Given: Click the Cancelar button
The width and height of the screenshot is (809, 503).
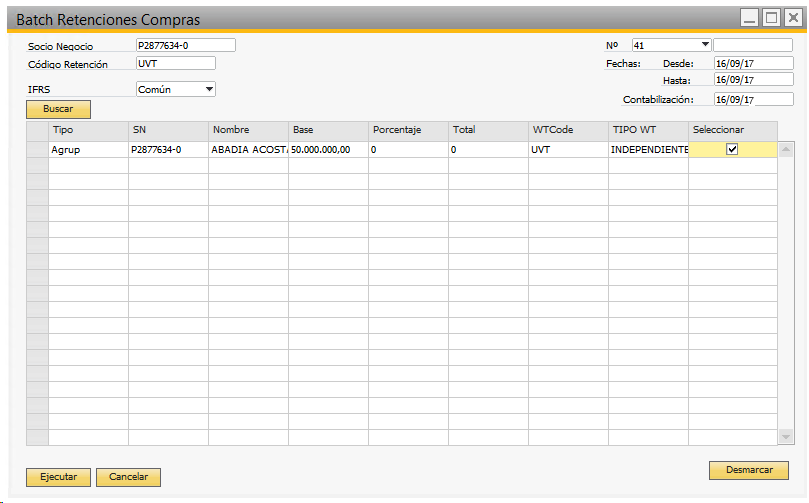Looking at the screenshot, I should [x=128, y=477].
